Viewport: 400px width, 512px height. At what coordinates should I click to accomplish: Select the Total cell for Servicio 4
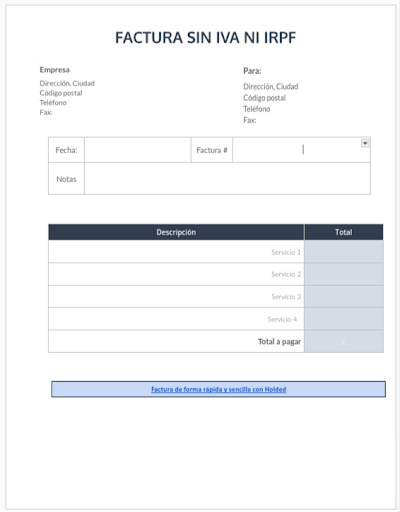click(x=344, y=319)
